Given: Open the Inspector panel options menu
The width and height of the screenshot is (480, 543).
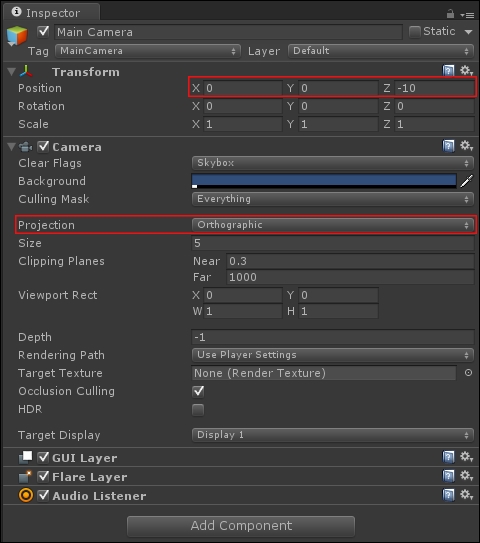Looking at the screenshot, I should click(467, 15).
